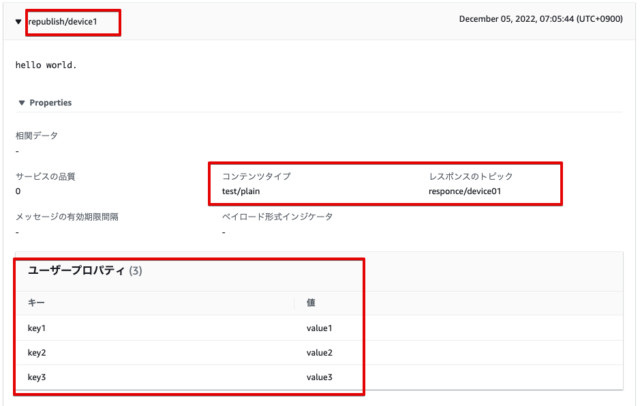Select the key1 cell
The image size is (640, 406).
tap(37, 328)
